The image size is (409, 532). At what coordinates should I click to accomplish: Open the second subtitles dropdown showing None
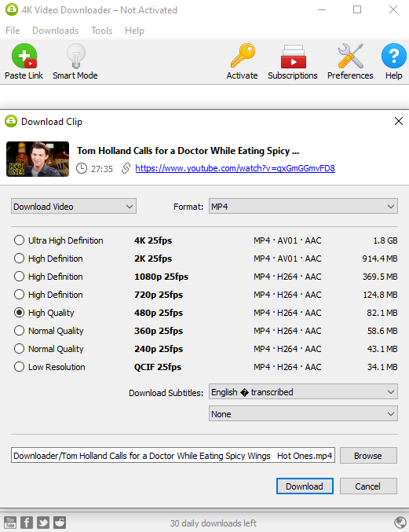pyautogui.click(x=303, y=414)
